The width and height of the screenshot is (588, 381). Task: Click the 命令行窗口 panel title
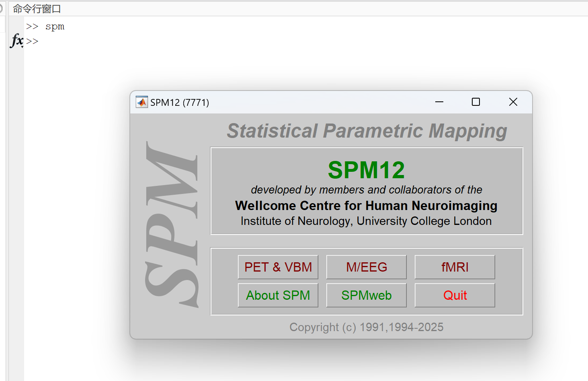pyautogui.click(x=37, y=9)
